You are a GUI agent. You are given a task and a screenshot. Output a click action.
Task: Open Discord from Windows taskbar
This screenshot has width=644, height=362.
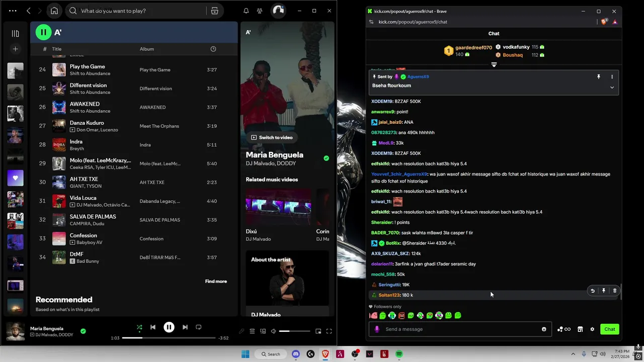click(x=296, y=354)
